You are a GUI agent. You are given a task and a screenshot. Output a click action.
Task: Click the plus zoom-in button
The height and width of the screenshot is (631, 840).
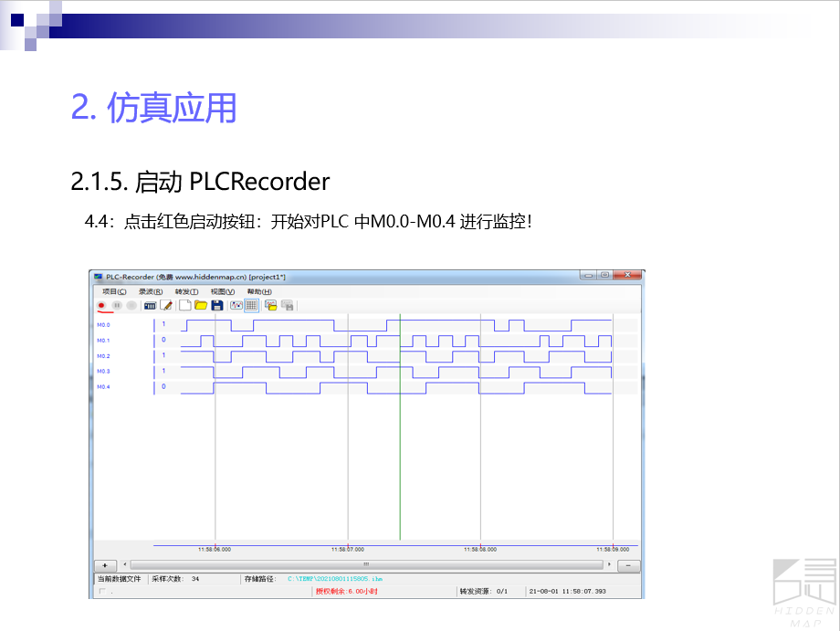click(105, 565)
